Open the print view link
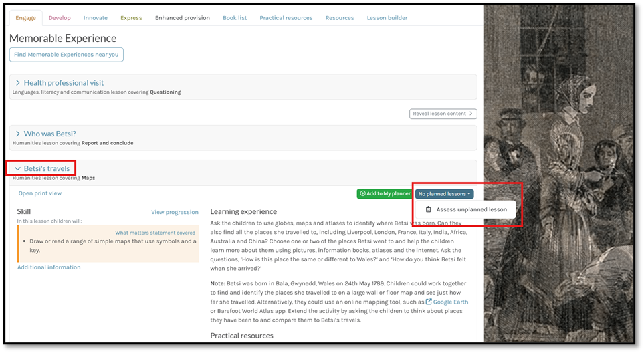This screenshot has height=353, width=644. click(x=40, y=193)
